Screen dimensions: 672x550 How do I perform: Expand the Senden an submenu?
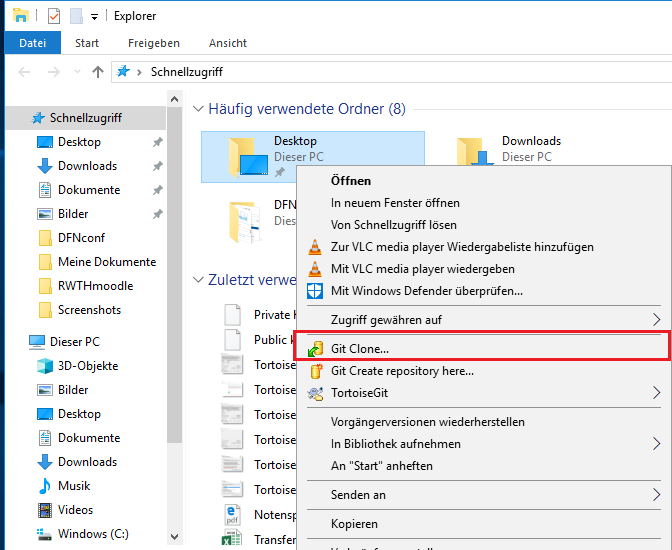(657, 494)
